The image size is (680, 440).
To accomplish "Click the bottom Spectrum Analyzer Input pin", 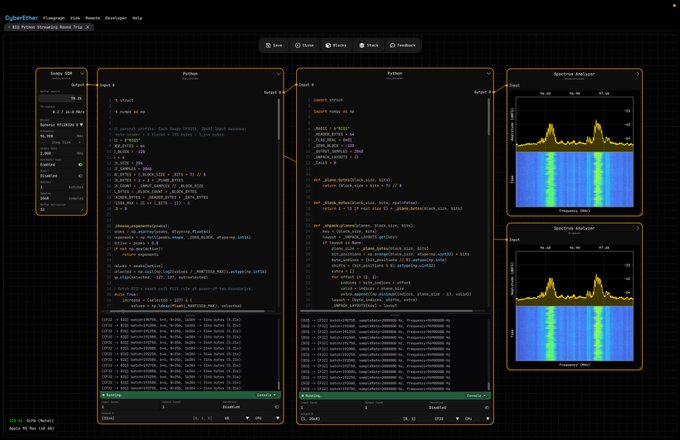I will pyautogui.click(x=507, y=239).
